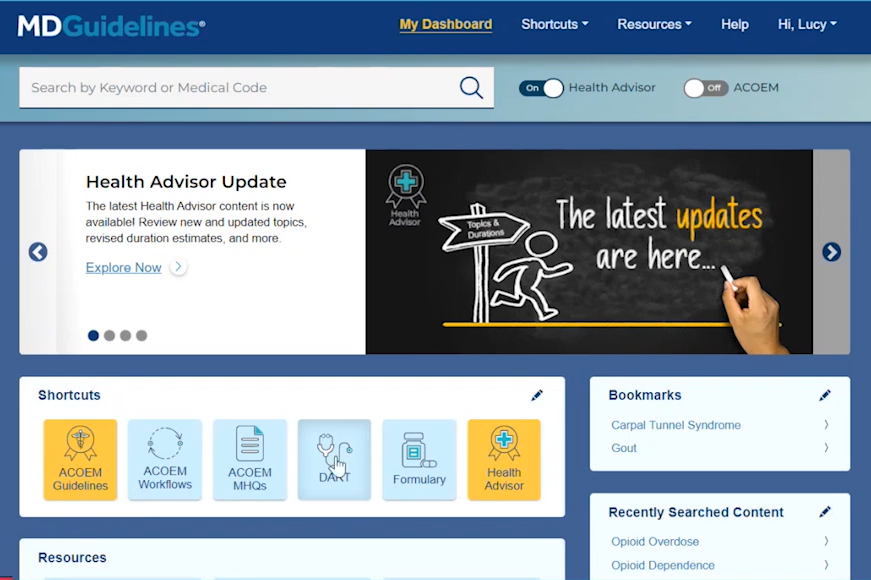This screenshot has height=580, width=871.
Task: Open Carpal Tunnel Syndrome bookmark
Action: [675, 425]
